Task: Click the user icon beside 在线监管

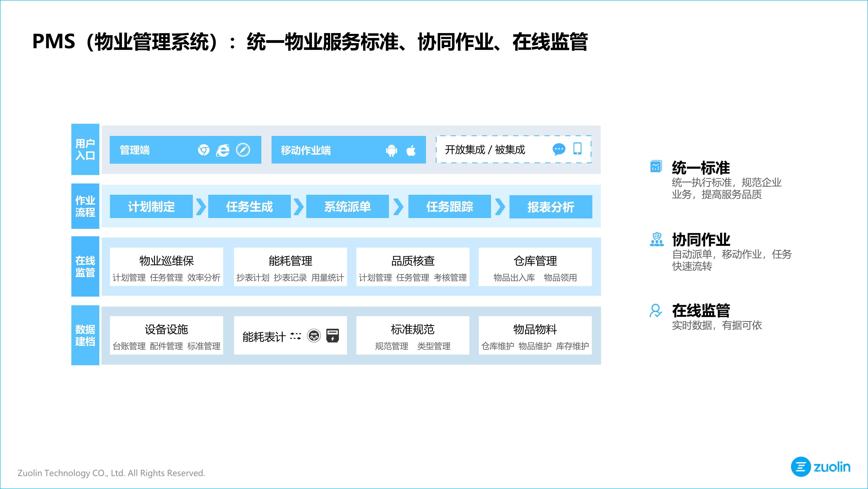Action: tap(656, 311)
